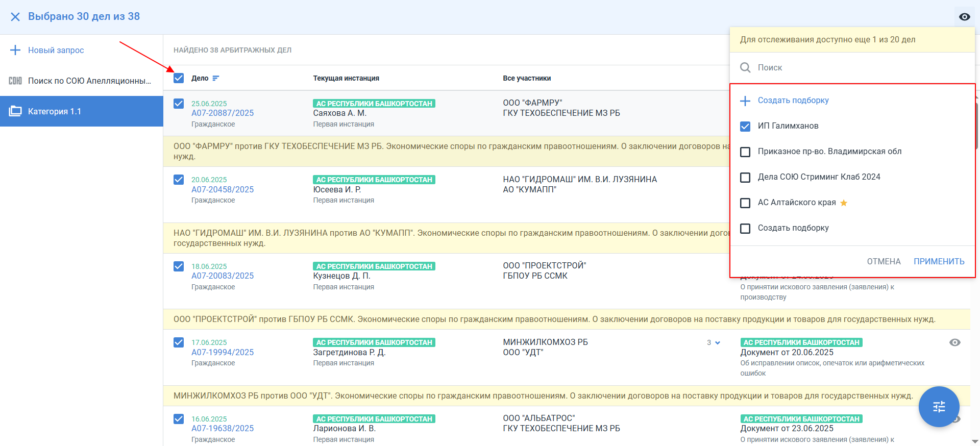Click Документ от 23.06.2025 text

787,429
